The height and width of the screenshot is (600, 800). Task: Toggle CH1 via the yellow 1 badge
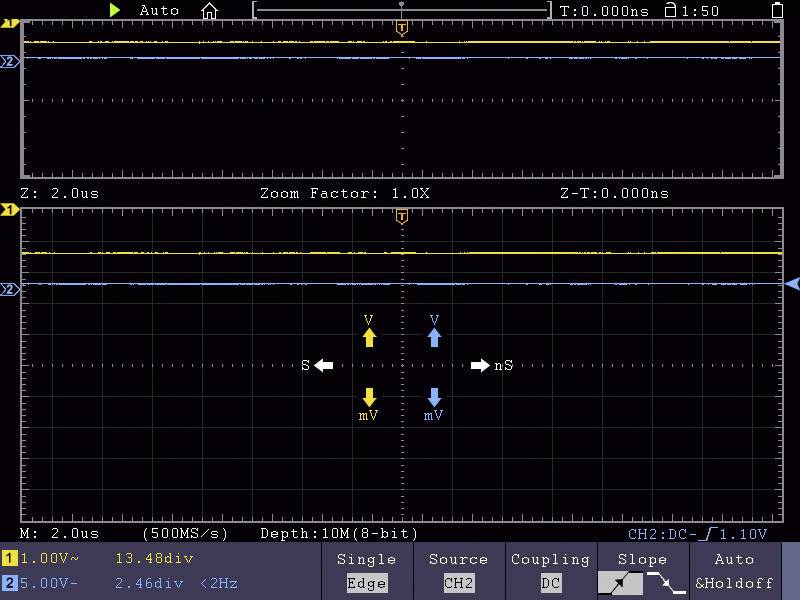click(8, 558)
